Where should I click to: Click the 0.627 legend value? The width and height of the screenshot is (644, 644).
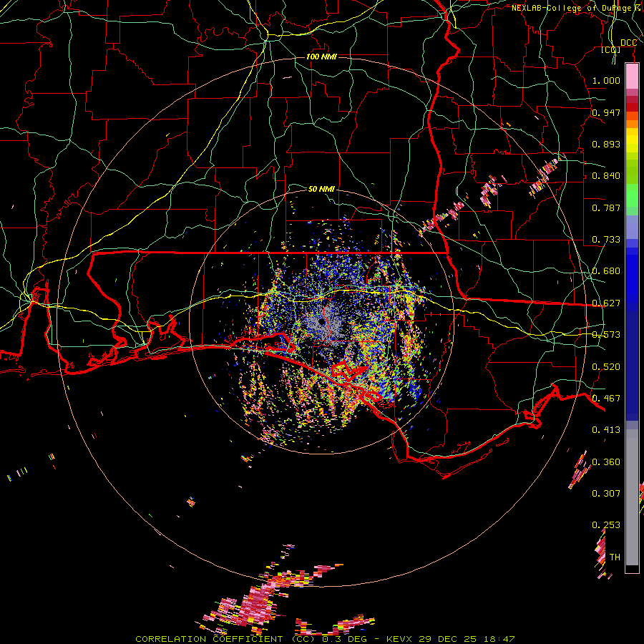tap(606, 303)
